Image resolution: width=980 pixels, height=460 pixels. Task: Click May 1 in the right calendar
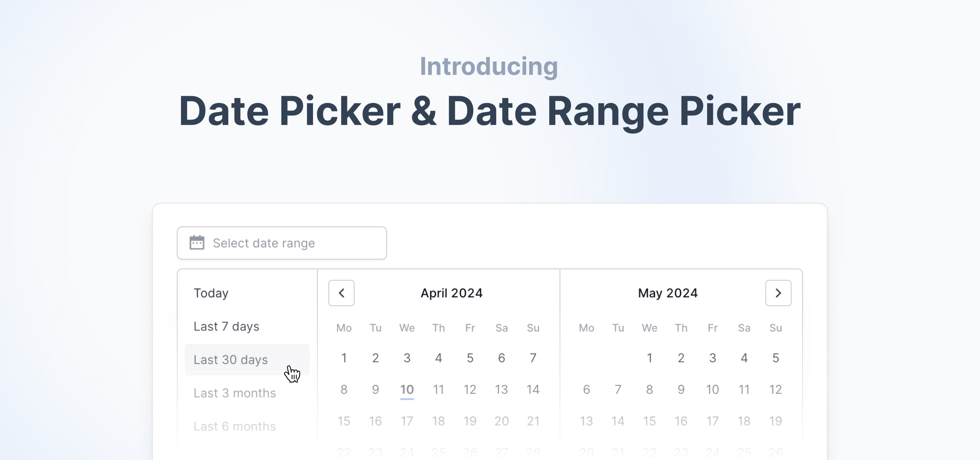[x=650, y=357]
